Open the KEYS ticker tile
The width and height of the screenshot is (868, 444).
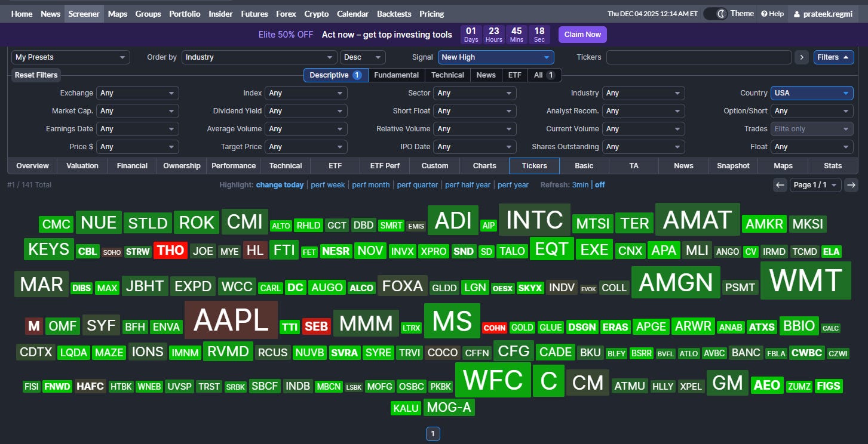click(49, 249)
